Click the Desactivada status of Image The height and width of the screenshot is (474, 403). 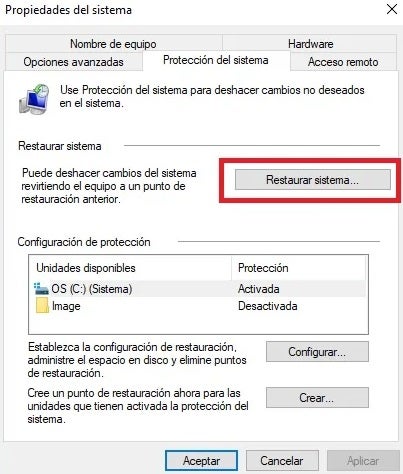coord(268,306)
